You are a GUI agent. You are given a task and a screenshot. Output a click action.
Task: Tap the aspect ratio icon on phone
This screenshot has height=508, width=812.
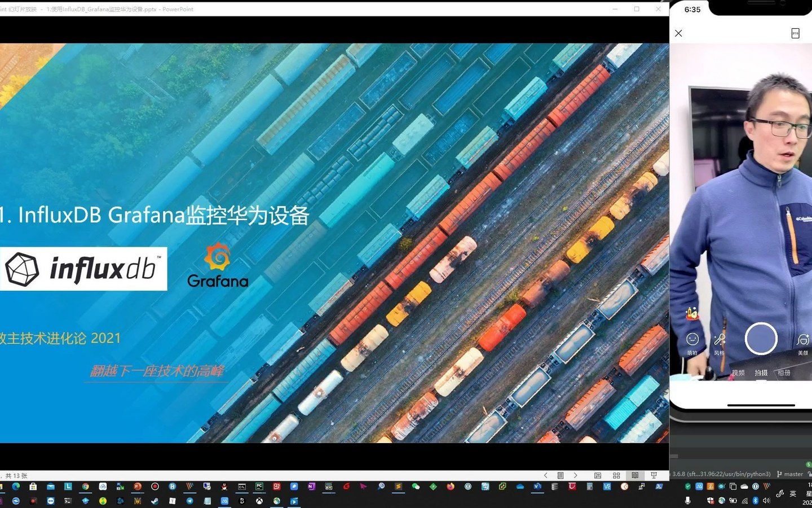[x=795, y=33]
